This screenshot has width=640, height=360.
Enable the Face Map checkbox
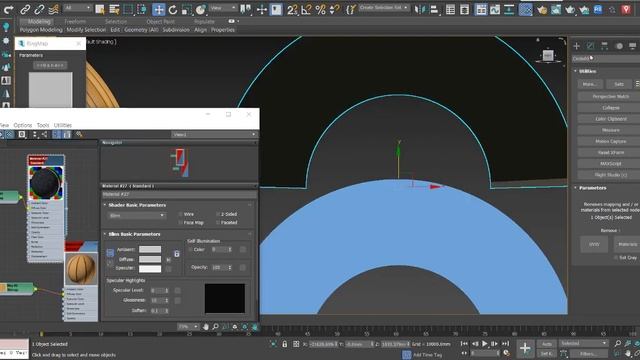pos(180,222)
